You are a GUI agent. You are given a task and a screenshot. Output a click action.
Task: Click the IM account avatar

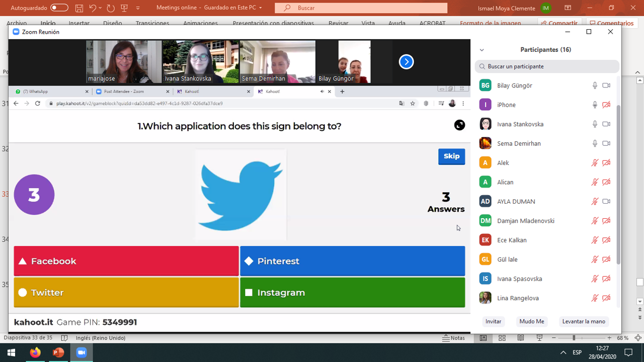[x=545, y=8]
